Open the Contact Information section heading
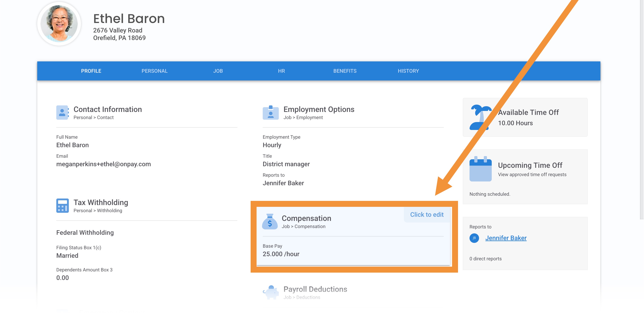This screenshot has width=644, height=315. [x=107, y=109]
